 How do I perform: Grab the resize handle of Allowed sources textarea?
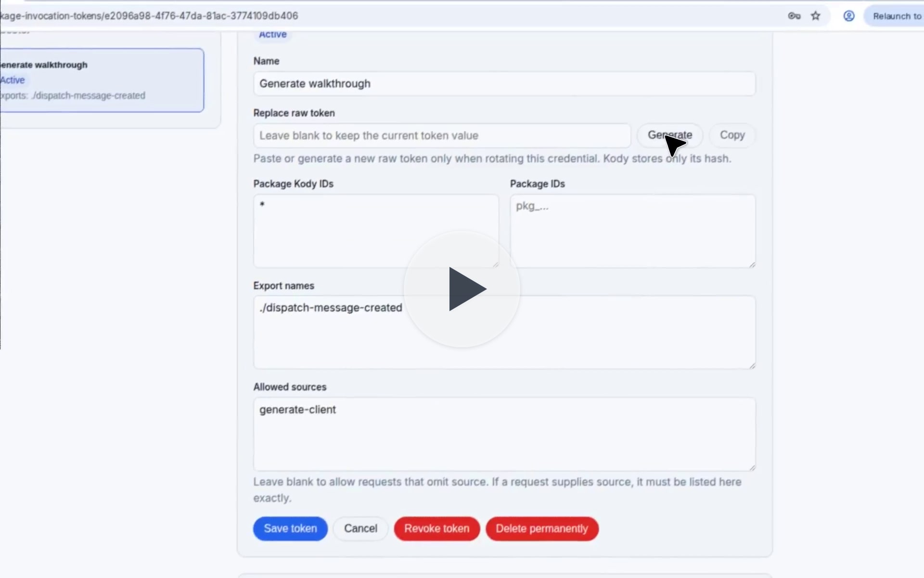[x=752, y=468]
